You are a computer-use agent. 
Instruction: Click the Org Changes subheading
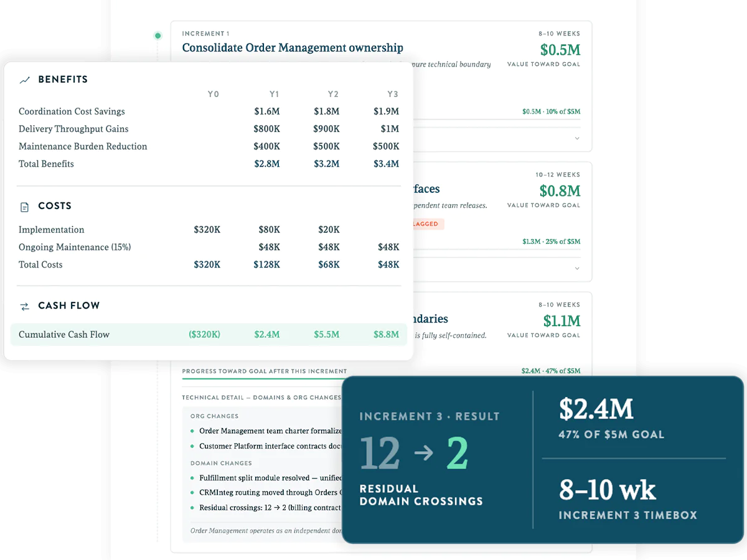pos(214,416)
